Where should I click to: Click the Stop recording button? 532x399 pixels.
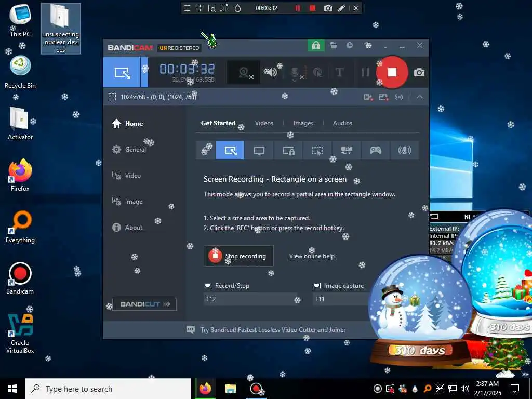pyautogui.click(x=238, y=256)
